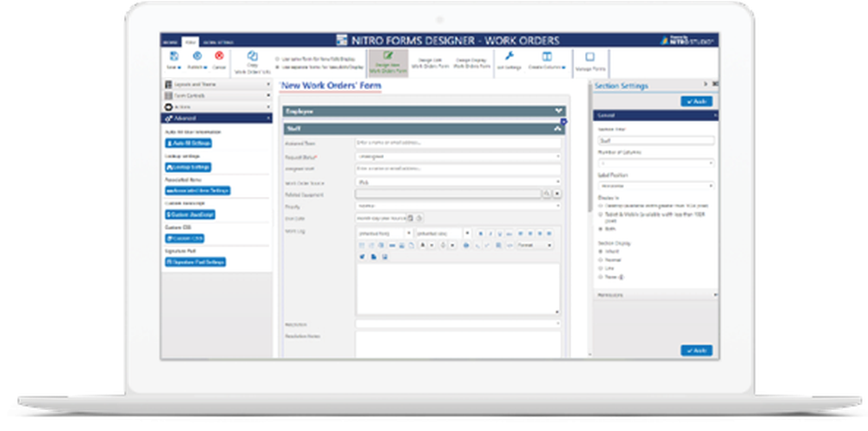Open the Label Position dropdown

(x=656, y=186)
